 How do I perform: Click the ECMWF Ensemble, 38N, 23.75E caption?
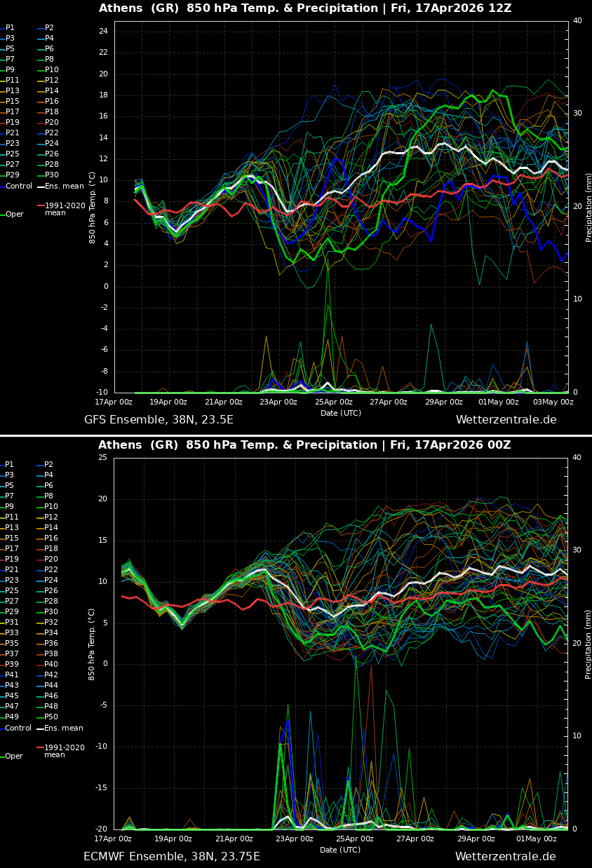pos(172,857)
